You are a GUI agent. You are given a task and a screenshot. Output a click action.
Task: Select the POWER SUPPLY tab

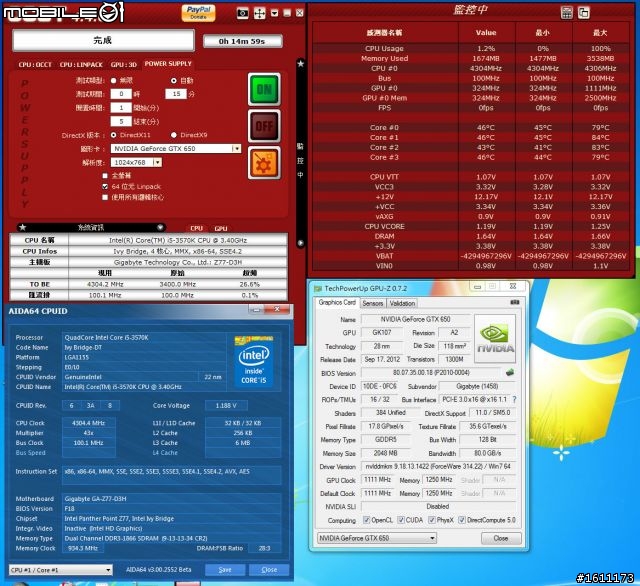point(168,64)
